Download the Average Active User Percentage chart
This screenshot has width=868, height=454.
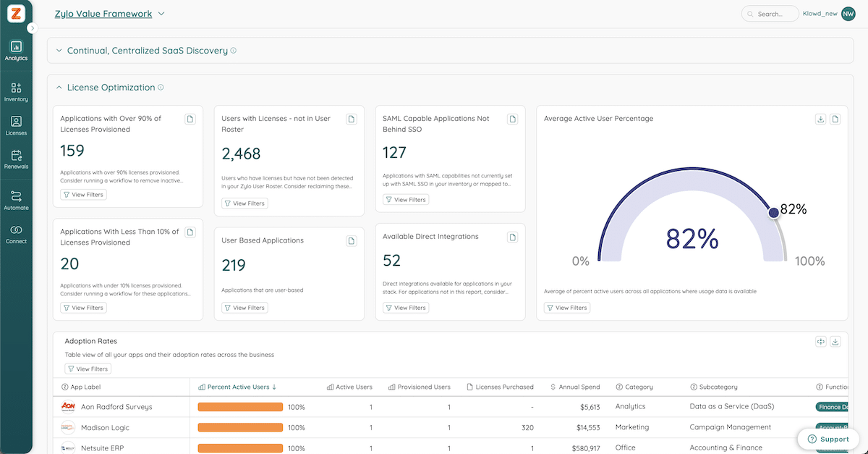(x=820, y=118)
